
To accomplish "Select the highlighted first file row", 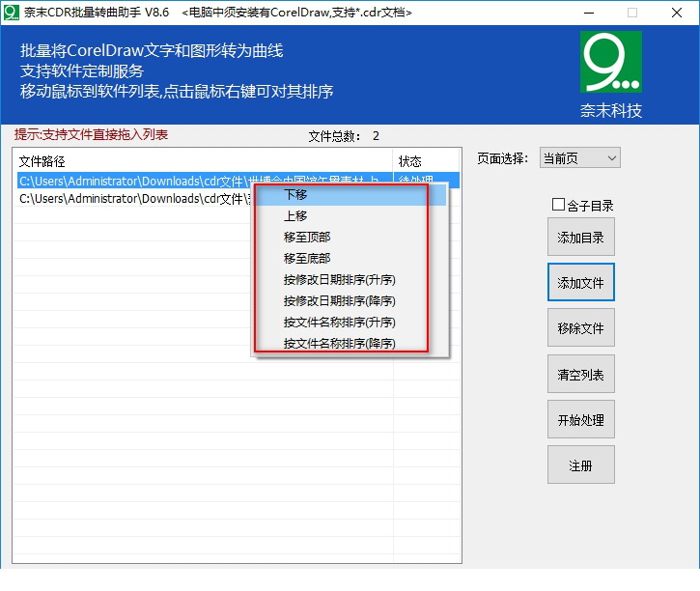I will click(238, 181).
